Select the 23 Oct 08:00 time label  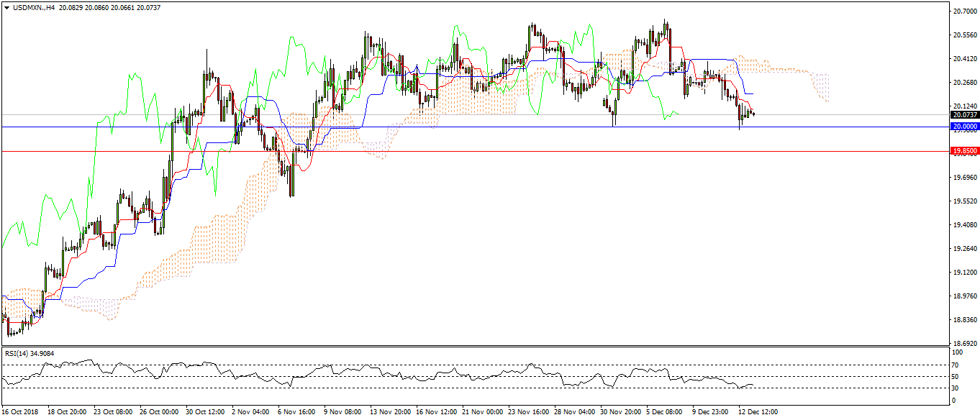(x=114, y=413)
